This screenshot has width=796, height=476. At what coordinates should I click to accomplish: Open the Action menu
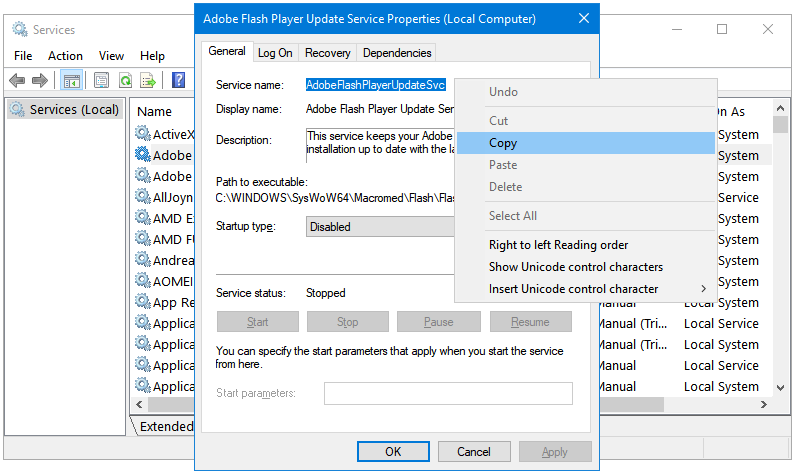point(65,56)
